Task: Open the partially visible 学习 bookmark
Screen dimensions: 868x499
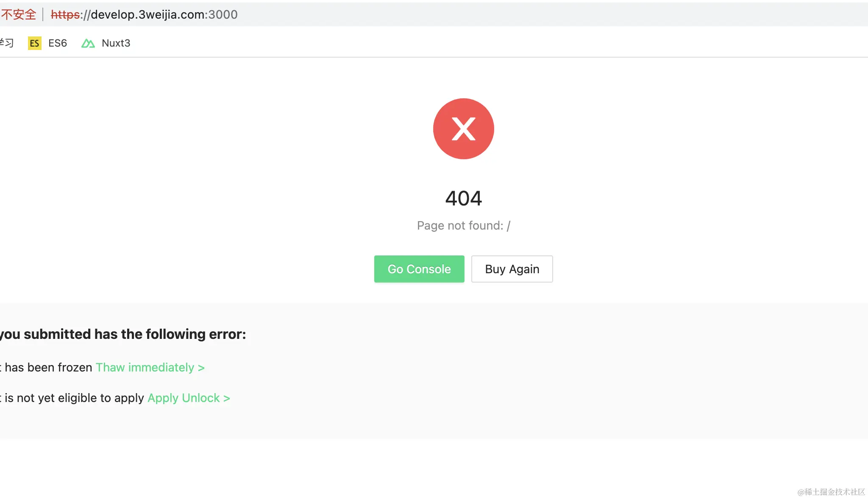Action: tap(6, 43)
